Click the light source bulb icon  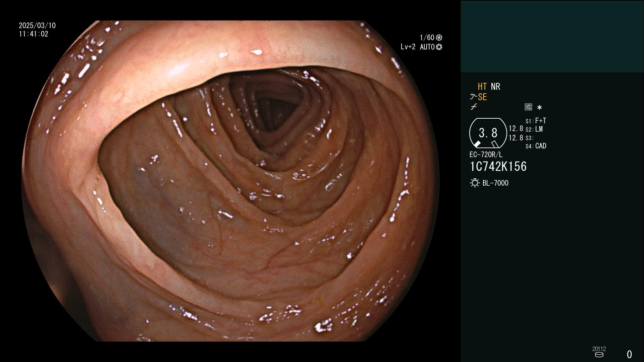(475, 183)
